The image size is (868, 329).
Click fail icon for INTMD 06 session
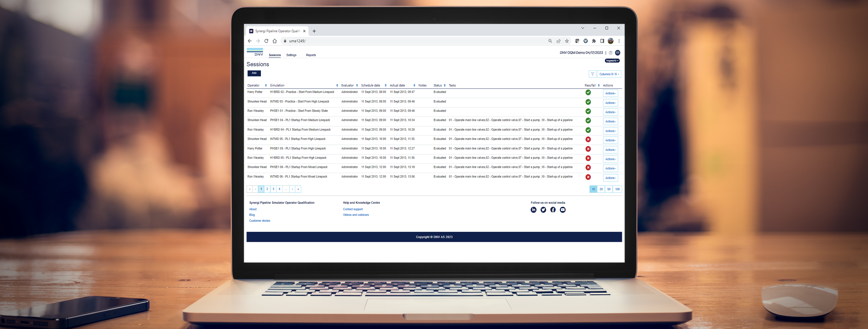pos(588,177)
